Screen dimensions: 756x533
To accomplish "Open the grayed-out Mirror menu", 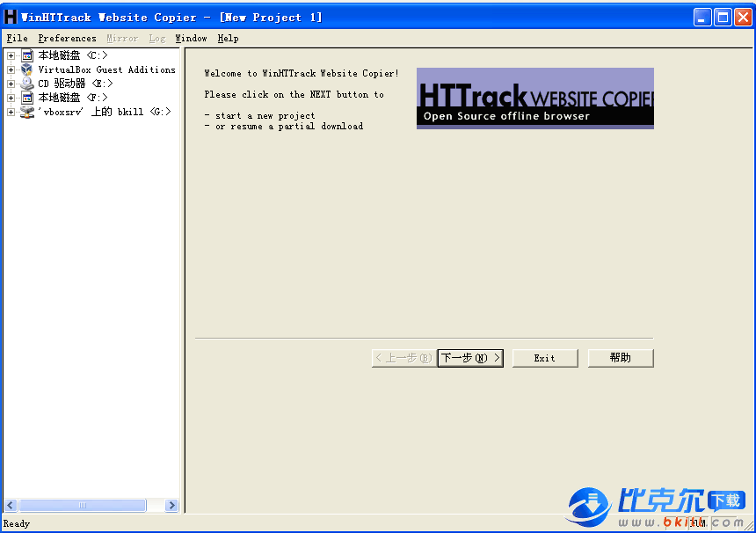I will point(122,38).
